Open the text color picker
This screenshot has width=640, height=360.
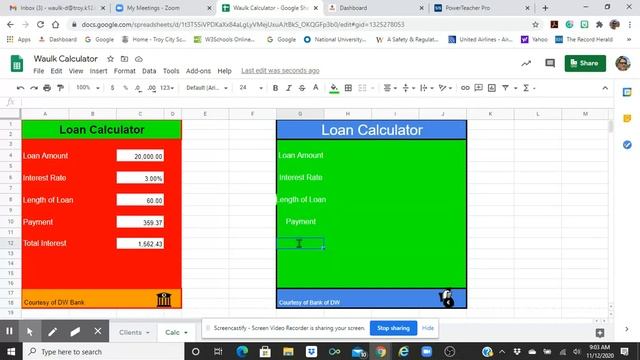point(316,88)
